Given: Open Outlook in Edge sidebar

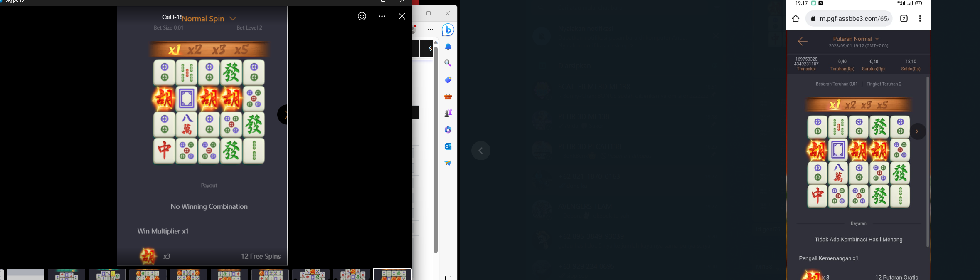Looking at the screenshot, I should click(x=448, y=146).
